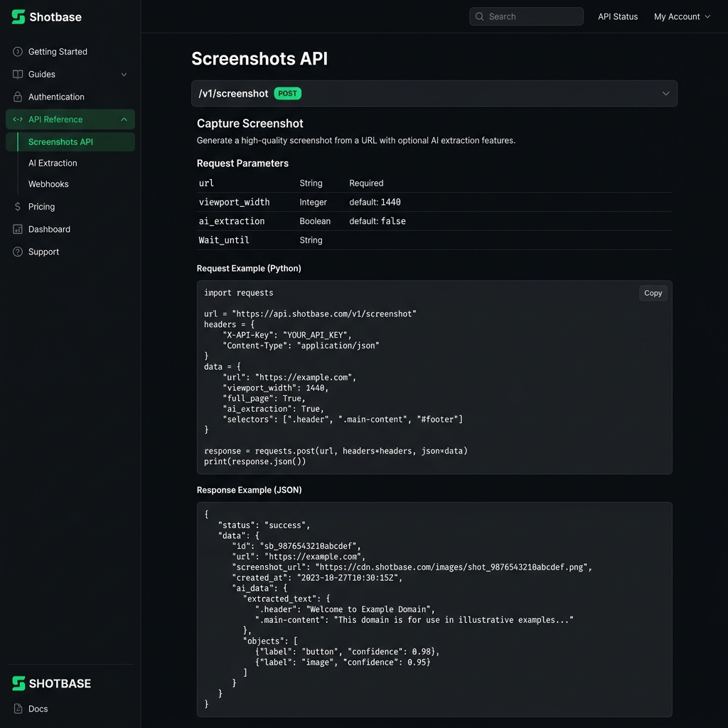Click the Getting Started circle icon
728x728 pixels.
[x=18, y=51]
